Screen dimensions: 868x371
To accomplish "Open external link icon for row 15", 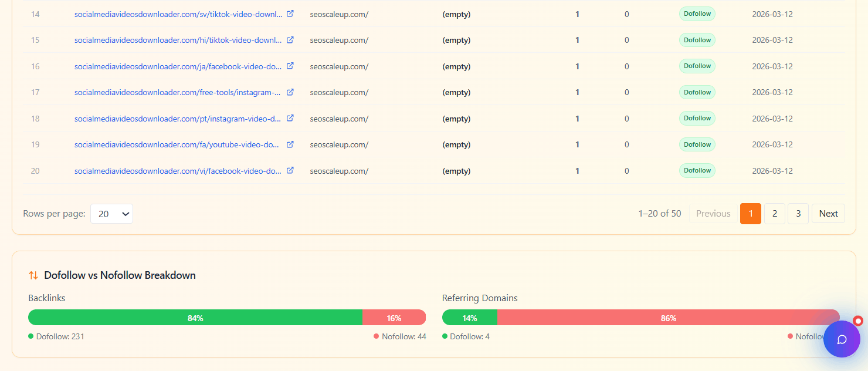I will (x=290, y=40).
